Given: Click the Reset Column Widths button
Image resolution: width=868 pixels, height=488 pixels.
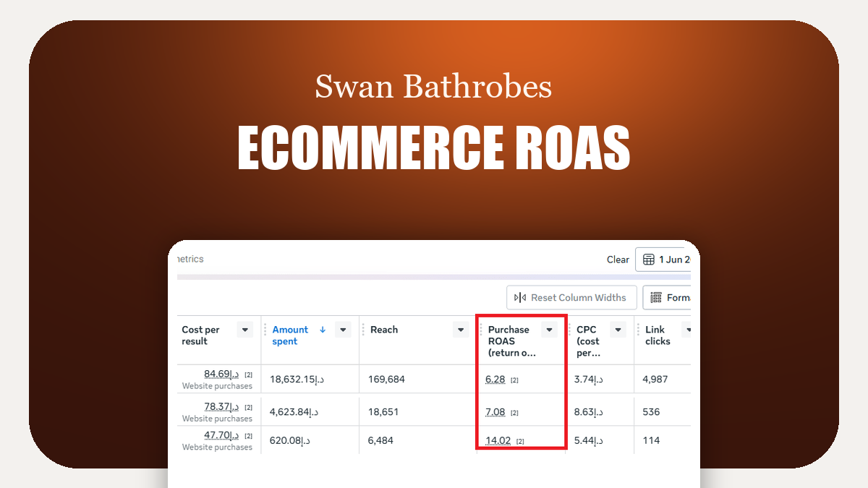Looking at the screenshot, I should 571,298.
